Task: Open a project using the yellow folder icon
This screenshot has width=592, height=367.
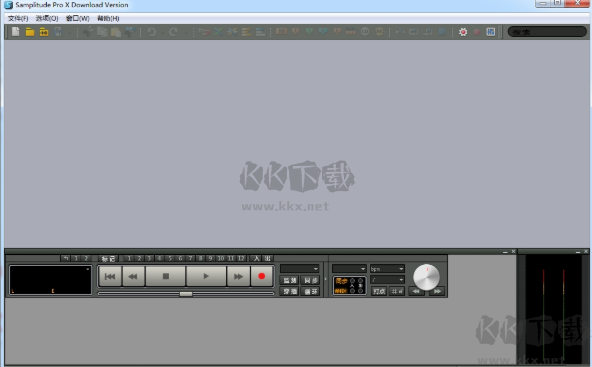Action: tap(30, 32)
